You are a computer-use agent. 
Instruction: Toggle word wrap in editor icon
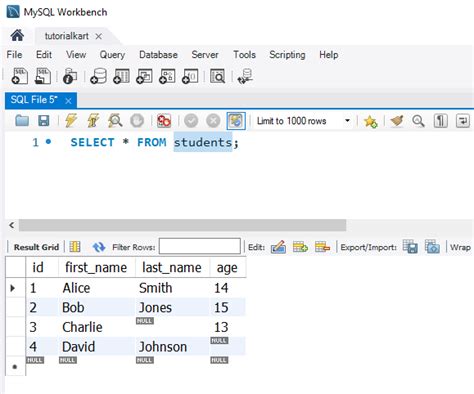pyautogui.click(x=463, y=121)
